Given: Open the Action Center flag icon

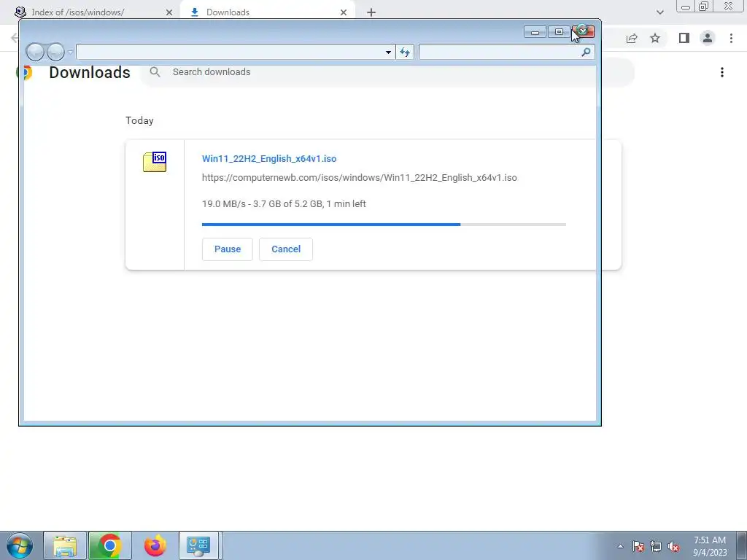Looking at the screenshot, I should [638, 546].
